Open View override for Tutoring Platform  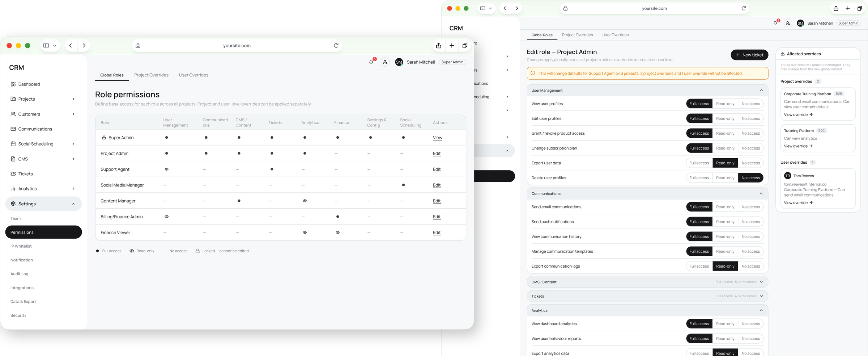[x=798, y=146]
